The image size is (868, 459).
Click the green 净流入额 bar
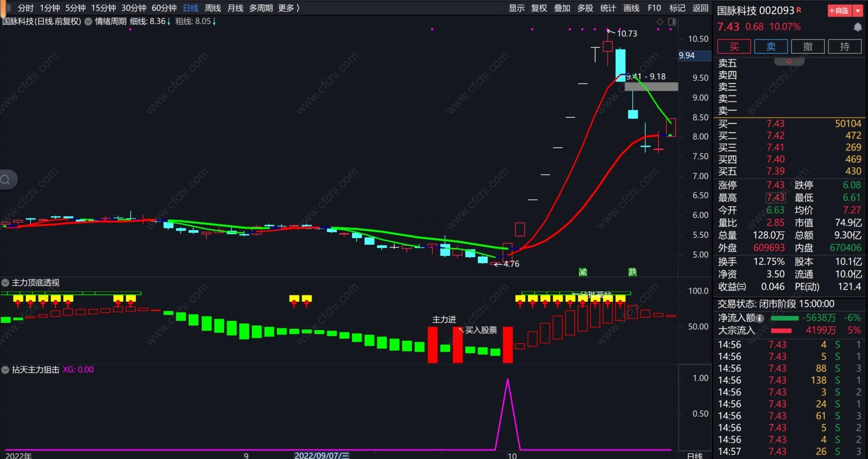click(x=785, y=318)
